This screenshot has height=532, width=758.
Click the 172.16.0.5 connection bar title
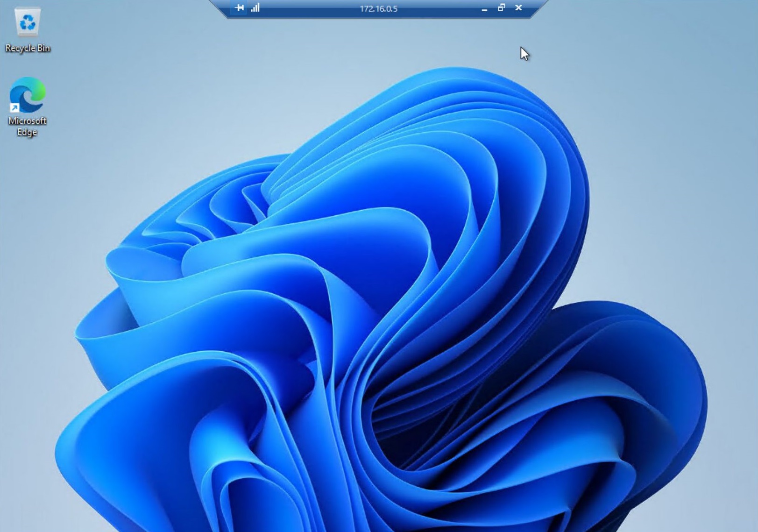[379, 9]
